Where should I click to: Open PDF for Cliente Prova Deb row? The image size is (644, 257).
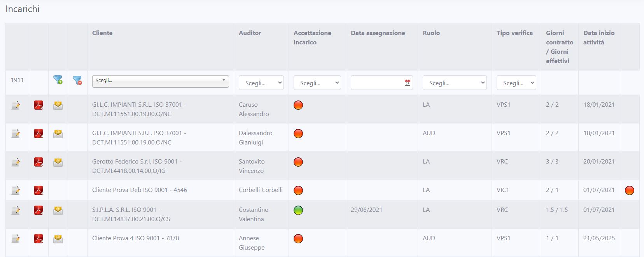(38, 190)
